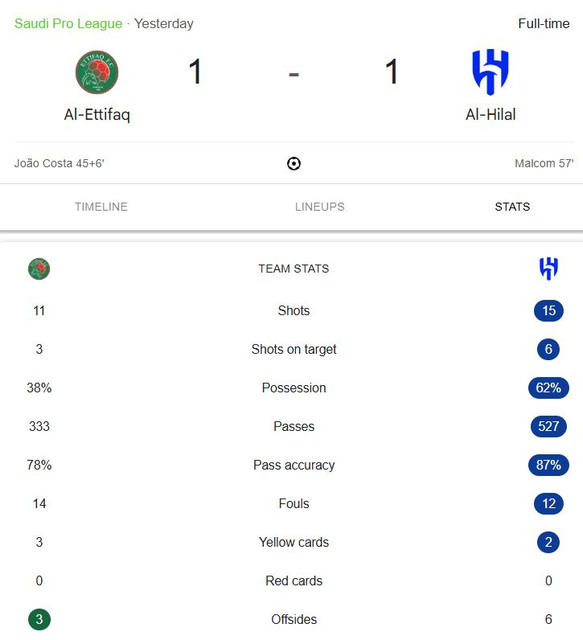Click the blue possession badge showing 62%
Screen dimensions: 583x640
548,388
